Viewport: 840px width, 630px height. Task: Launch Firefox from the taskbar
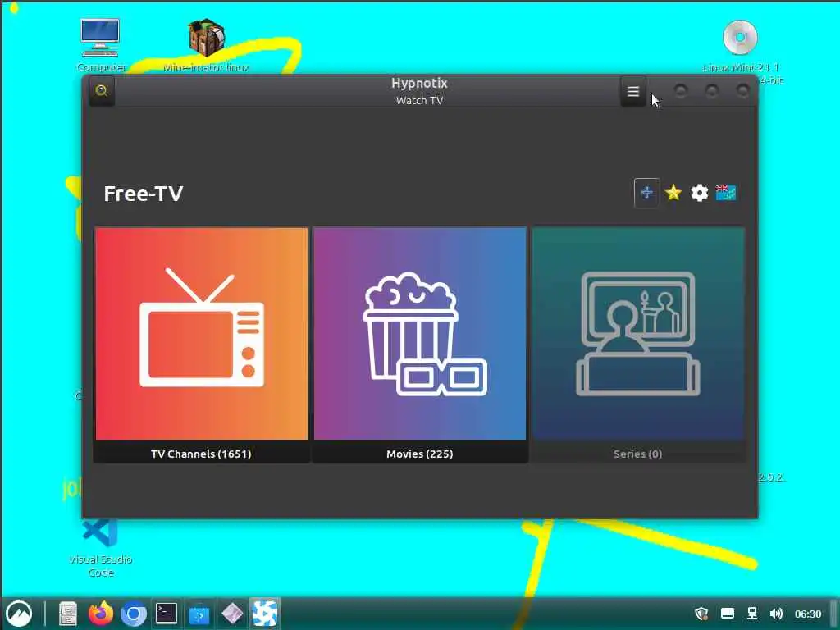coord(101,614)
